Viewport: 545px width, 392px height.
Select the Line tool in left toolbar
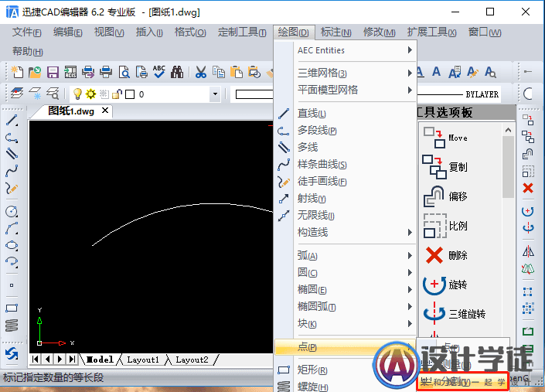pos(12,121)
